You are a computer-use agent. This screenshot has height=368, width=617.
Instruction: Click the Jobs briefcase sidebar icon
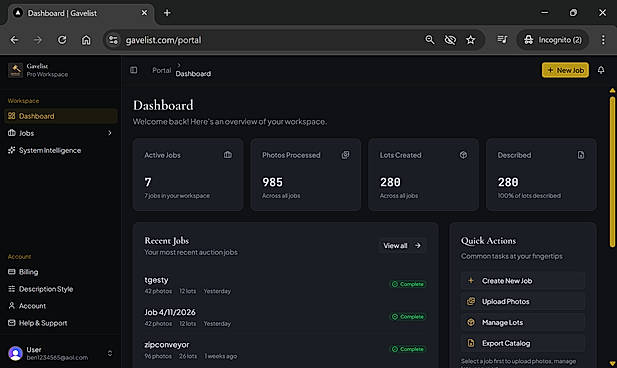pyautogui.click(x=11, y=133)
